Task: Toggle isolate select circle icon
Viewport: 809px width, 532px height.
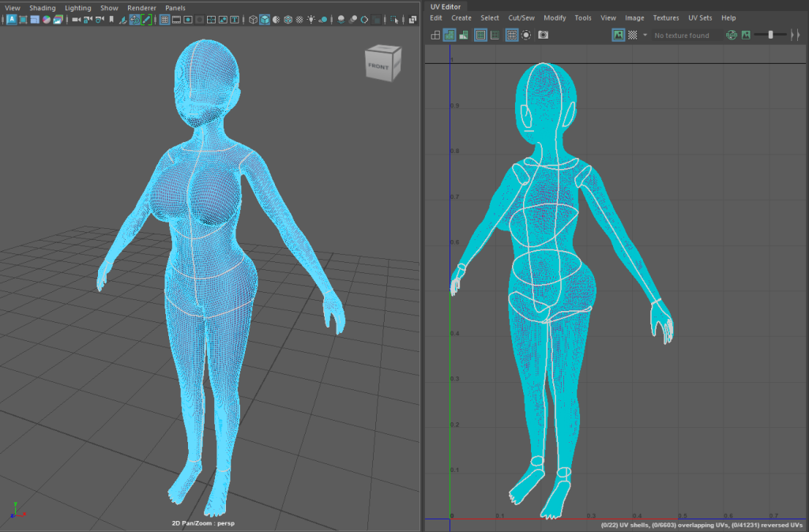Action: coord(526,35)
